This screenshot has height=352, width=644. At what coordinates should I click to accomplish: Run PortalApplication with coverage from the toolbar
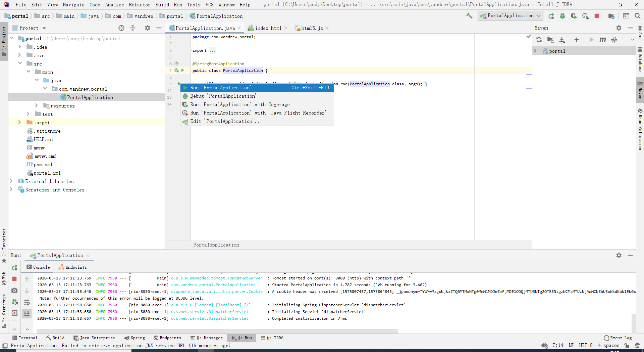[x=574, y=16]
